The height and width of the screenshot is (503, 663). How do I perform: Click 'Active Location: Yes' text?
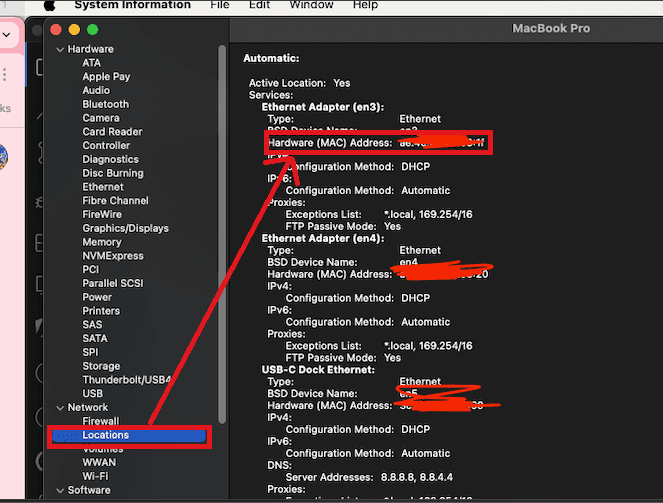click(x=299, y=83)
